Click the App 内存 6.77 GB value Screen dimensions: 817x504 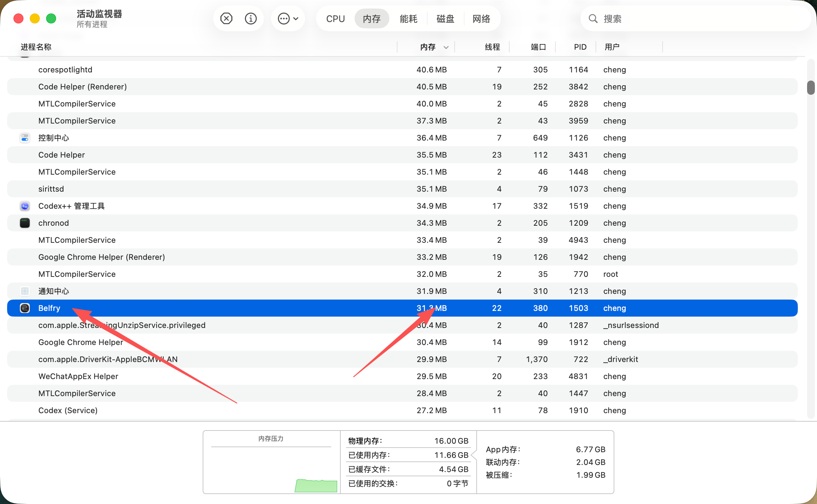[591, 449]
